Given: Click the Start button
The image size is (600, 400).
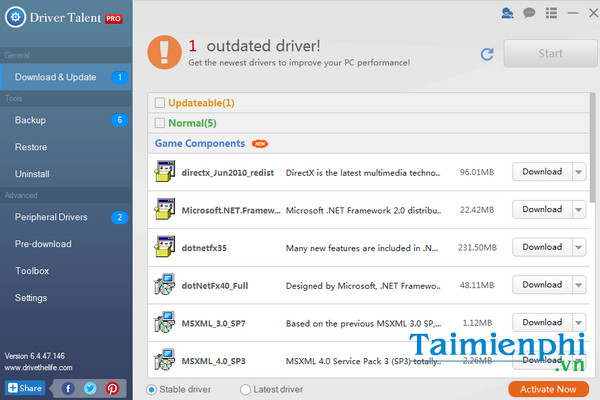Looking at the screenshot, I should point(550,53).
